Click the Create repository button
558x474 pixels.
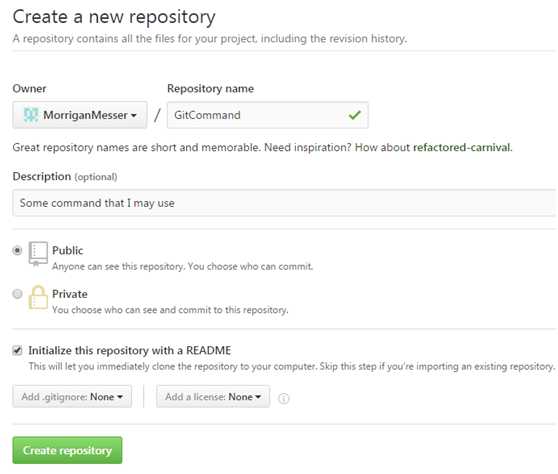pyautogui.click(x=67, y=450)
